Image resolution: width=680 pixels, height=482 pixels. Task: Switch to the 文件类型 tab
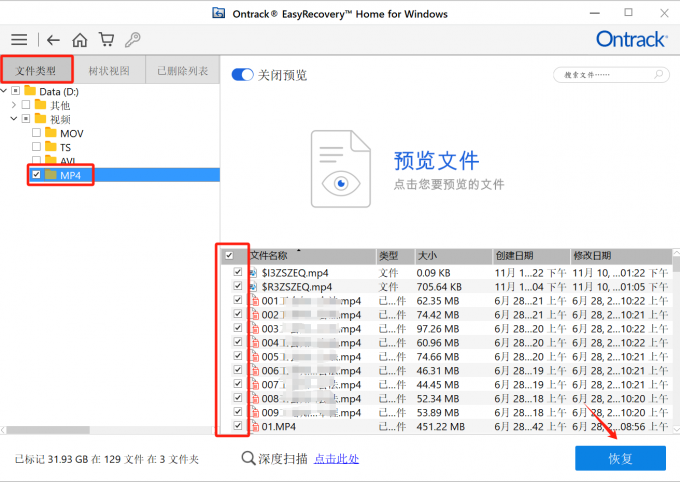tap(36, 70)
